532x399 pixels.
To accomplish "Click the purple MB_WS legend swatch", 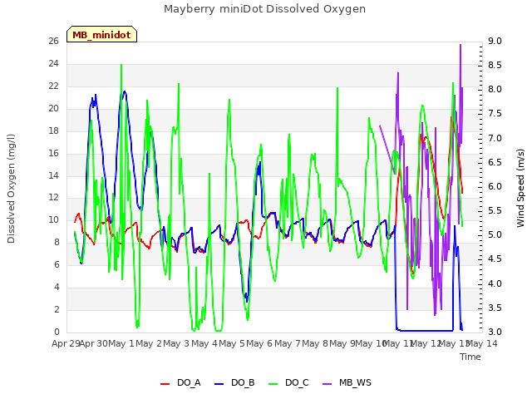I will [327, 383].
